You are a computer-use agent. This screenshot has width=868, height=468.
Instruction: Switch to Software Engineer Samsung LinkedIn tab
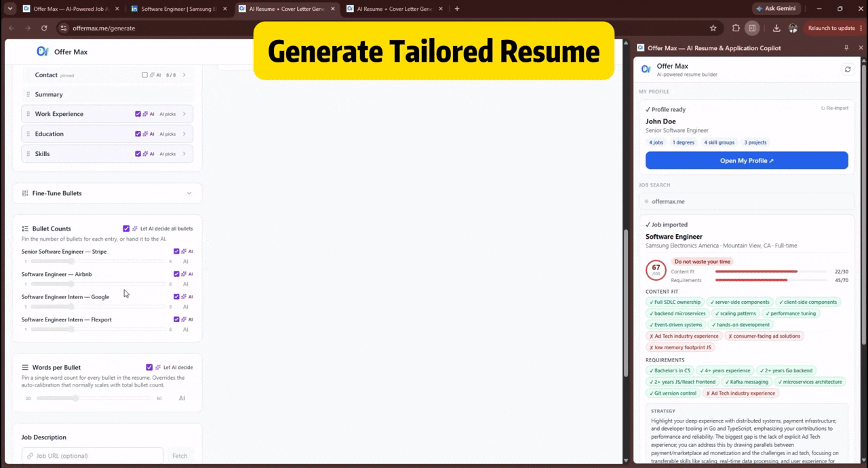click(x=179, y=9)
